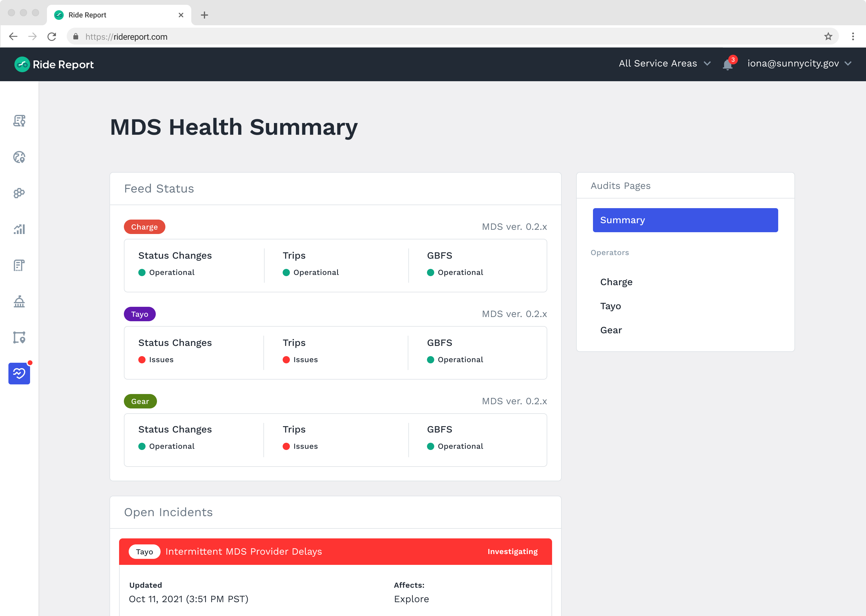Open the globe map location sidebar icon
Viewport: 866px width, 616px height.
pyautogui.click(x=19, y=157)
